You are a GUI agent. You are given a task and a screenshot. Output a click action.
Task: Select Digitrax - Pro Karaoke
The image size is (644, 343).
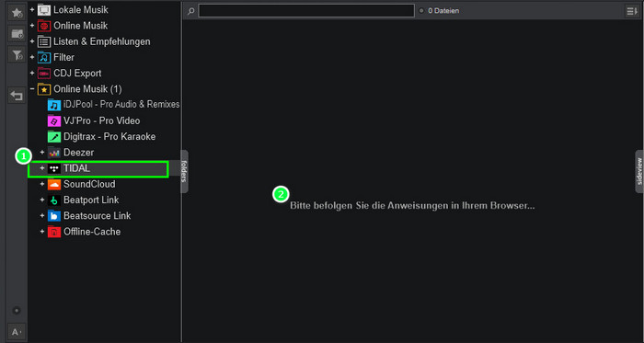coord(109,136)
